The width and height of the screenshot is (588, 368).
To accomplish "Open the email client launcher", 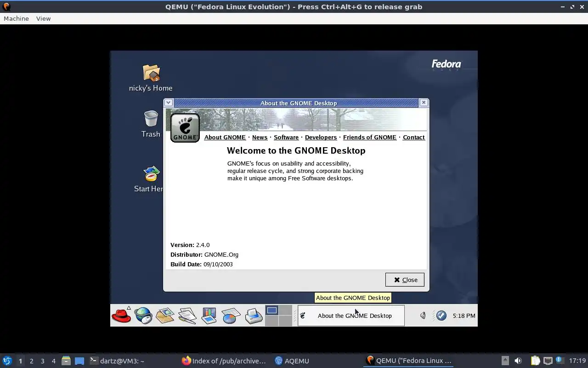I will (x=165, y=316).
